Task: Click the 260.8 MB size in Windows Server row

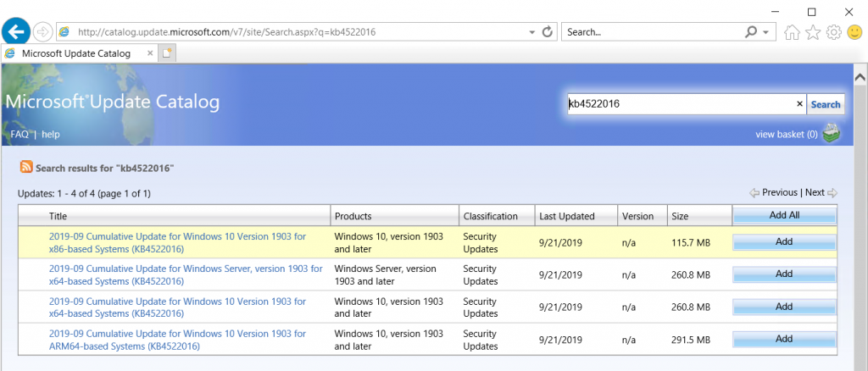Action: [691, 274]
